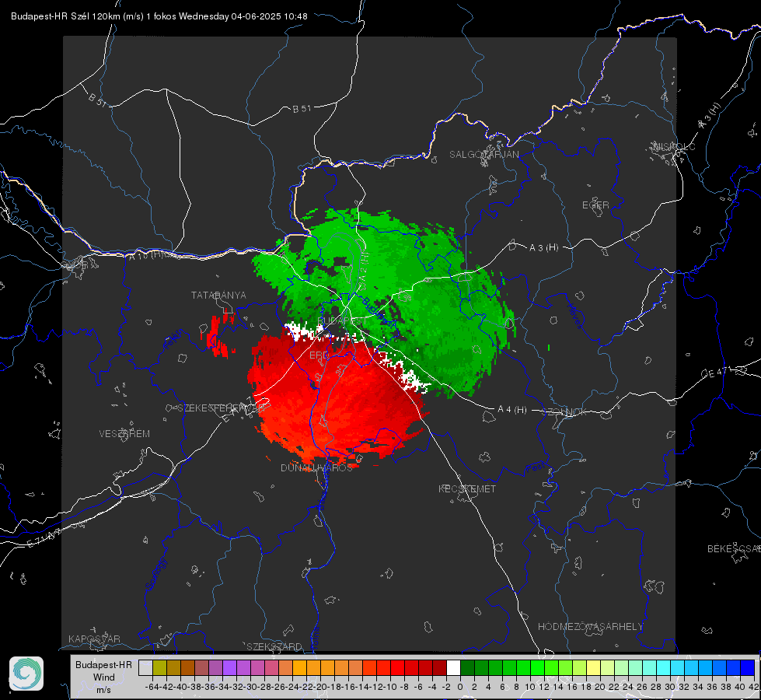Choose the dark green swatch between 0 and 2
The width and height of the screenshot is (761, 700).
467,667
